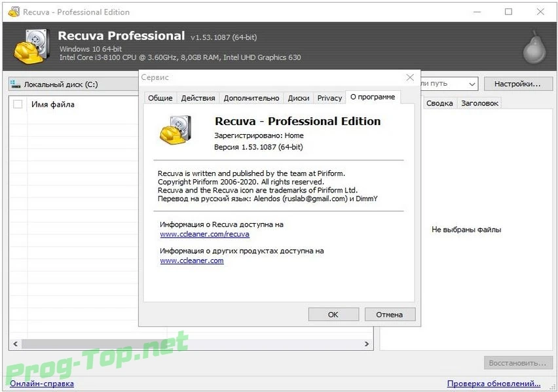Click the Восстановить... button
Screen dimensions: 558x392
[x=517, y=363]
